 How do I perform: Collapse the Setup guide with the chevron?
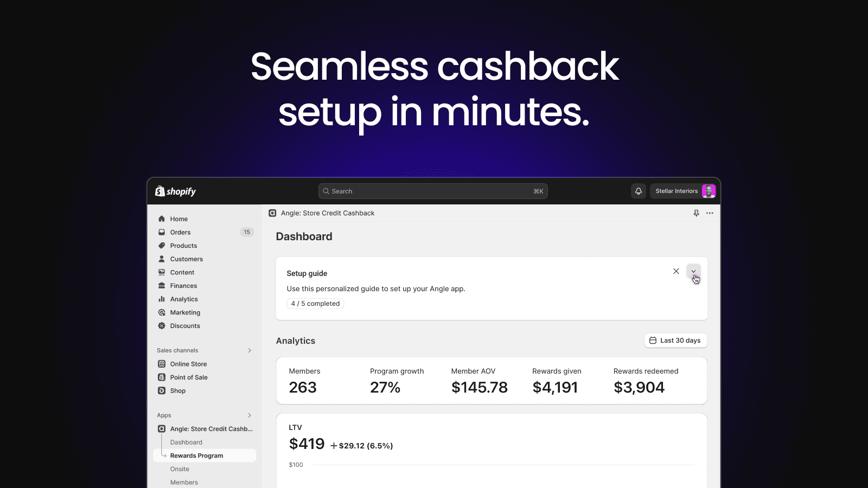click(x=694, y=271)
